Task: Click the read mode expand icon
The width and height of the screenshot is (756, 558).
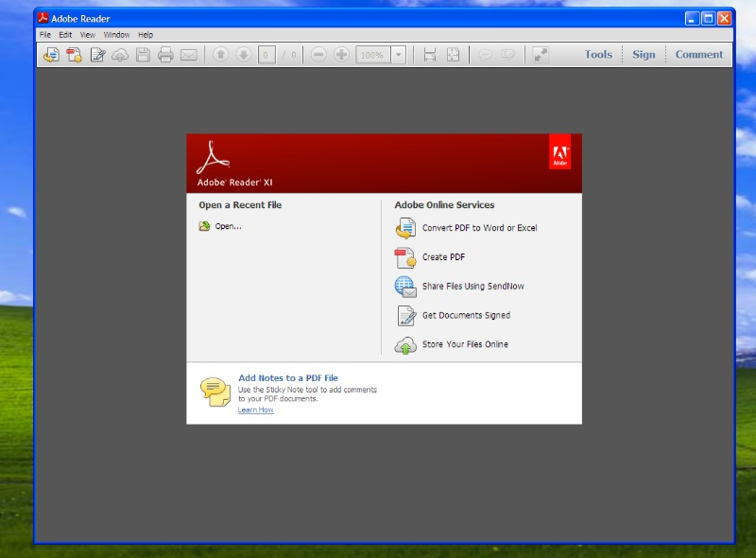Action: pyautogui.click(x=540, y=55)
